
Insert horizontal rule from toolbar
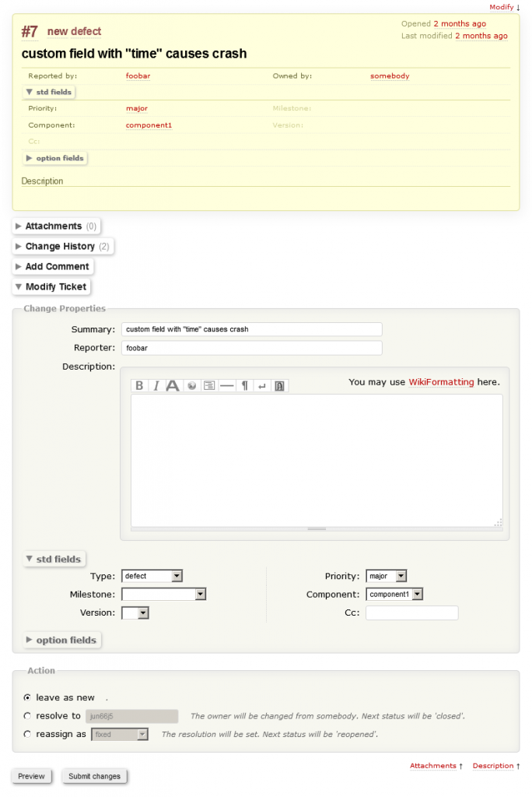point(226,385)
